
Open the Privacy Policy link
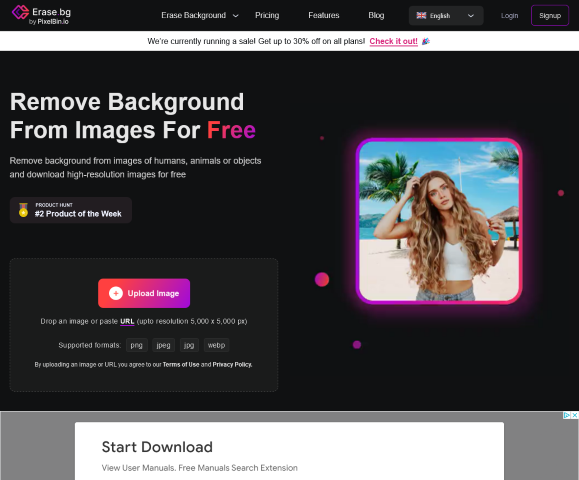(x=232, y=364)
